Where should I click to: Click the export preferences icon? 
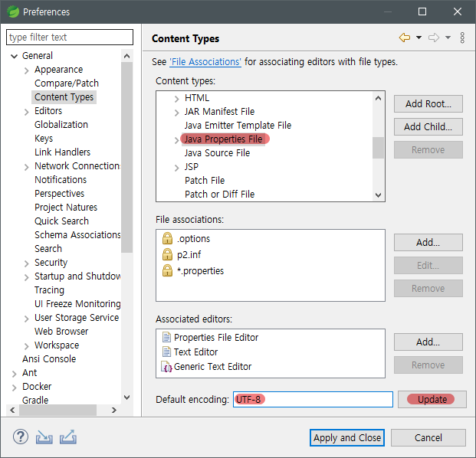coord(68,437)
